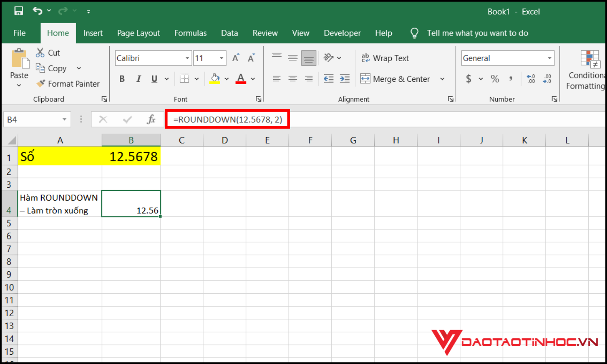Click the Format Painter brush icon
This screenshot has width=607, height=364.
[x=40, y=83]
